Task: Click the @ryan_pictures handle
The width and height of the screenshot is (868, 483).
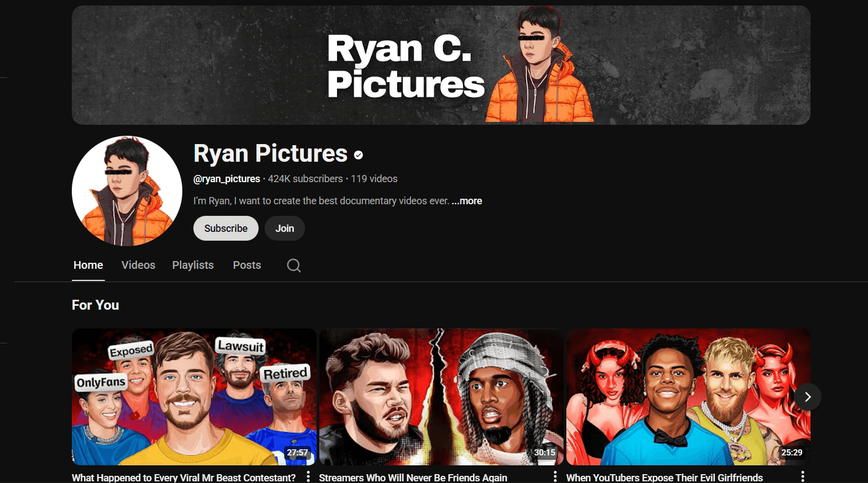Action: 227,179
